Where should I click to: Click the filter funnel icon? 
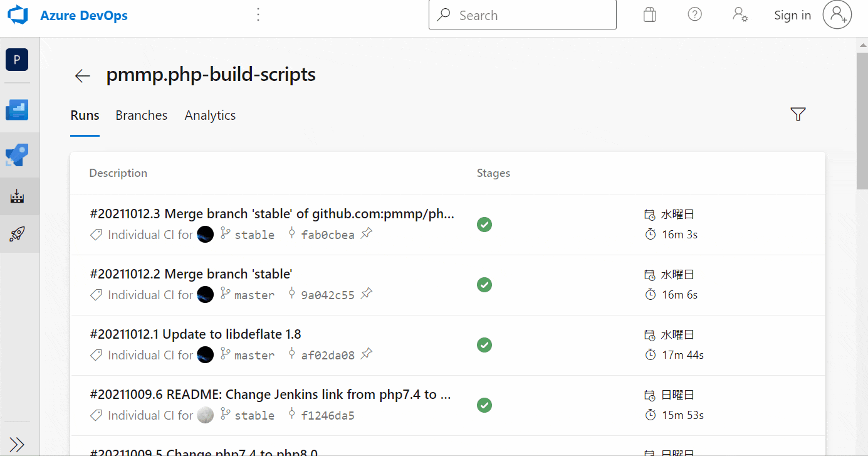click(x=798, y=114)
